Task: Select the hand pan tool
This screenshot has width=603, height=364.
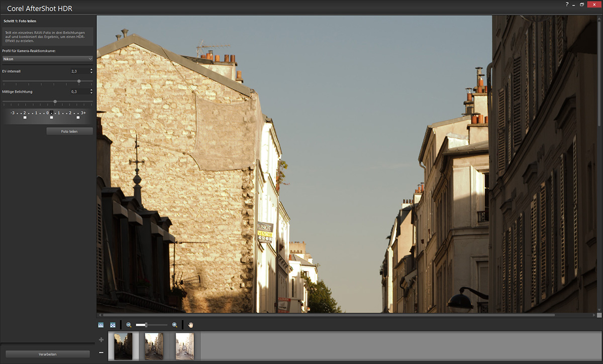Action: (x=190, y=325)
